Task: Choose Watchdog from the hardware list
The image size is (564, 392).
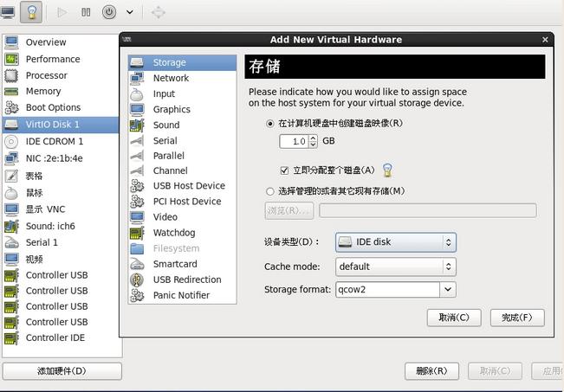Action: click(173, 233)
